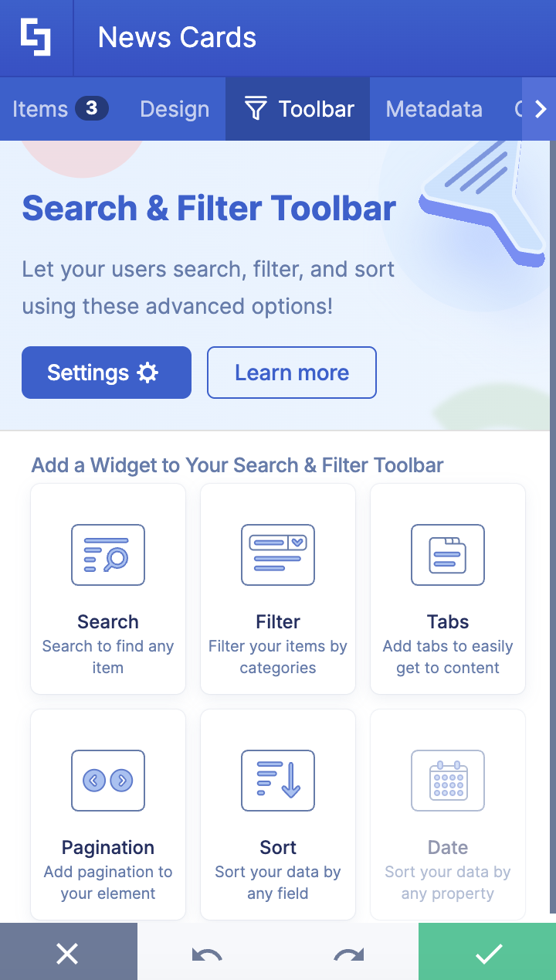Click the Sort widget icon

pos(277,781)
